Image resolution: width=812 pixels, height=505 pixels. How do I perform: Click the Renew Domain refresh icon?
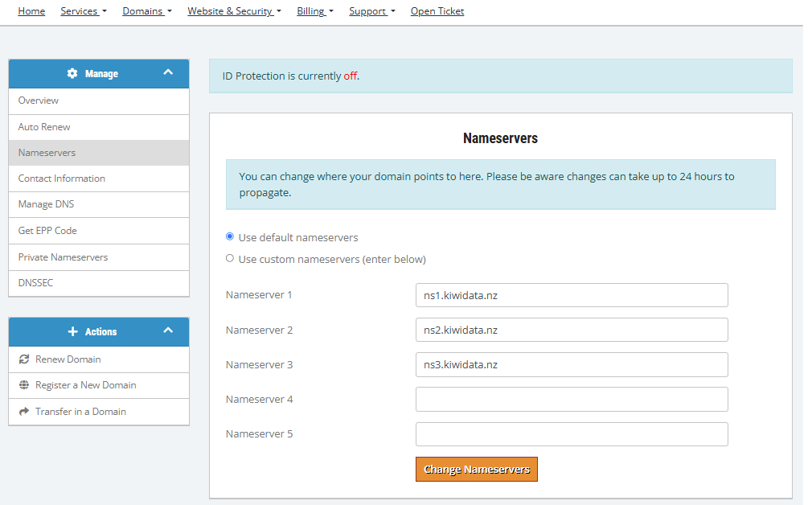(24, 359)
